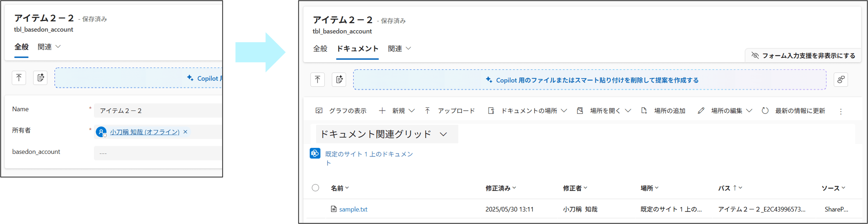Click the ShareP... source cell
The height and width of the screenshot is (224, 868).
click(x=836, y=209)
